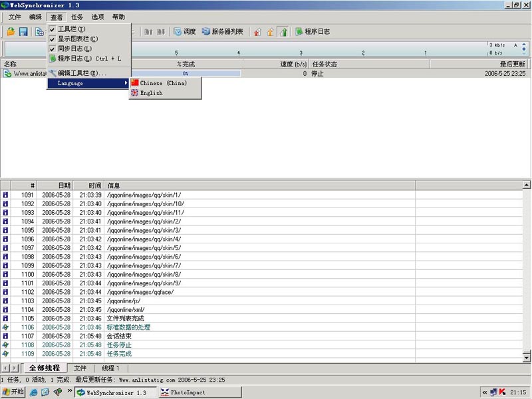Click the red arrow house toolbar icon

point(257,32)
